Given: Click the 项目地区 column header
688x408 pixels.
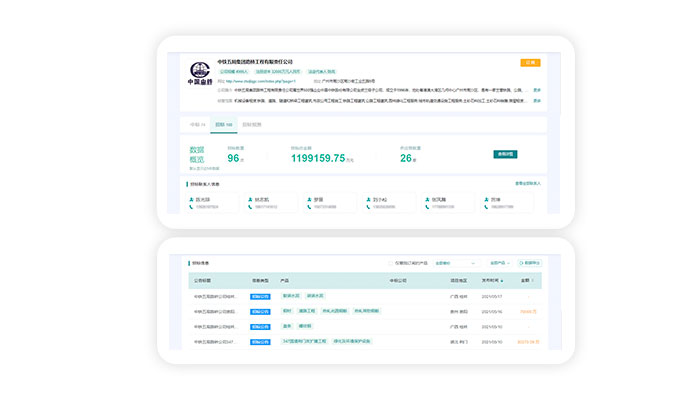Looking at the screenshot, I should [x=459, y=280].
